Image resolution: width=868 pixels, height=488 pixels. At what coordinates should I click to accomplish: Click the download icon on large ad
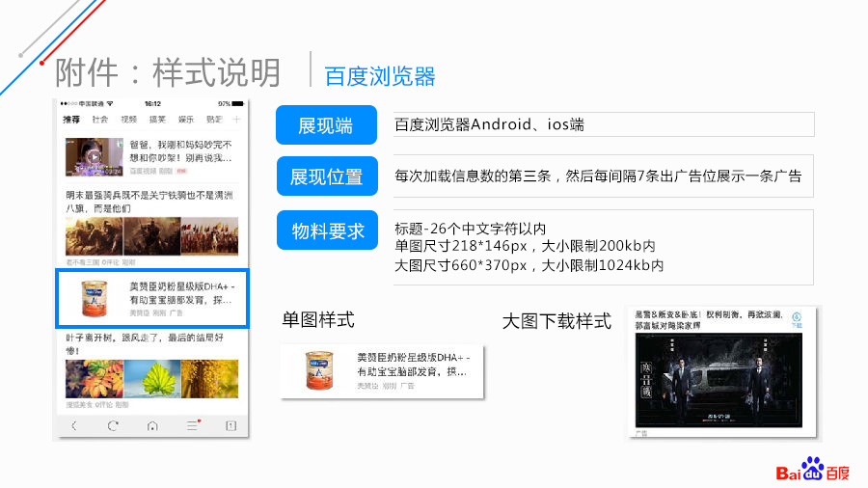click(797, 319)
